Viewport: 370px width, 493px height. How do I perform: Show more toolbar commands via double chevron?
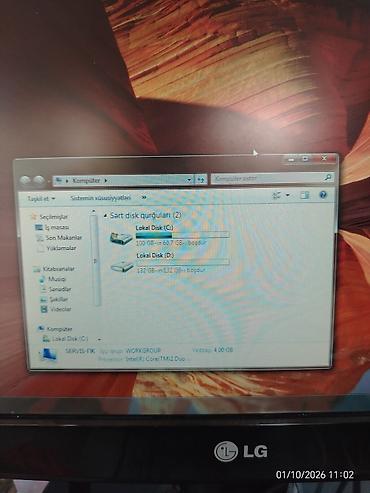pyautogui.click(x=144, y=197)
